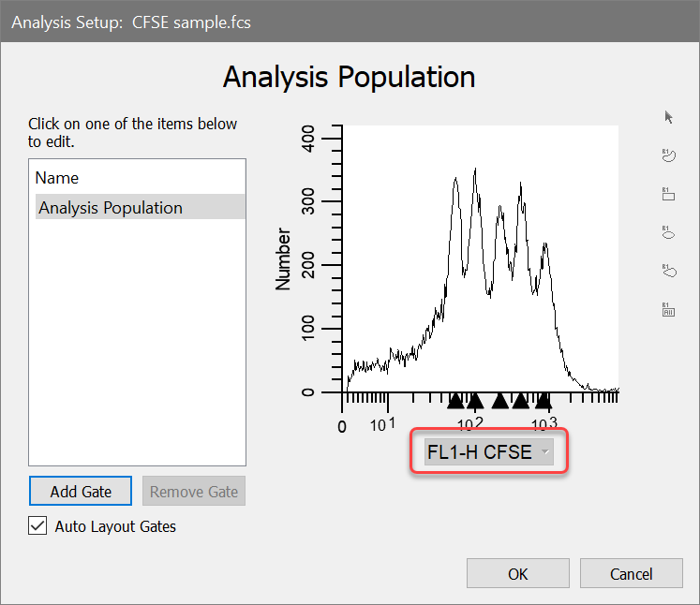Click the Name column header

tap(57, 178)
